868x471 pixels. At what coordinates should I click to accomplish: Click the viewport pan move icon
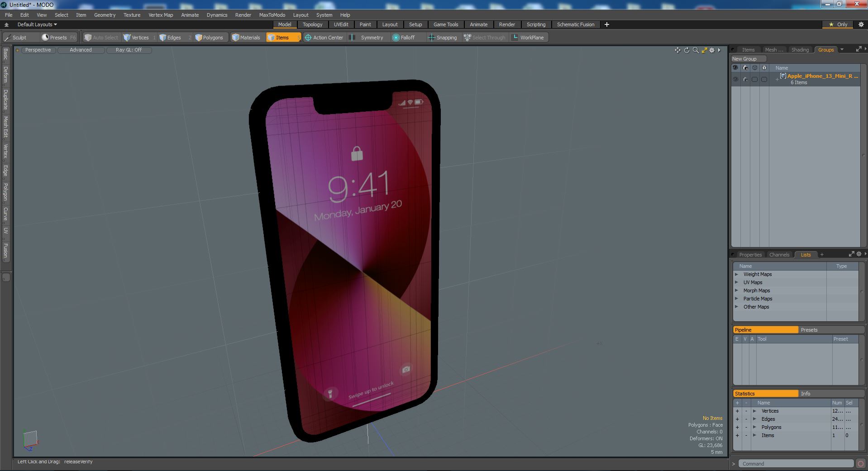tap(677, 50)
